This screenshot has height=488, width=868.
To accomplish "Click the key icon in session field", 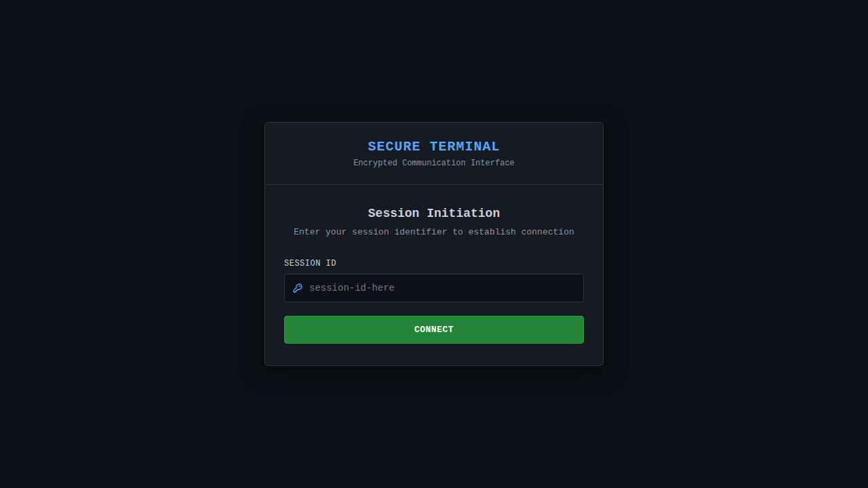I will (298, 288).
